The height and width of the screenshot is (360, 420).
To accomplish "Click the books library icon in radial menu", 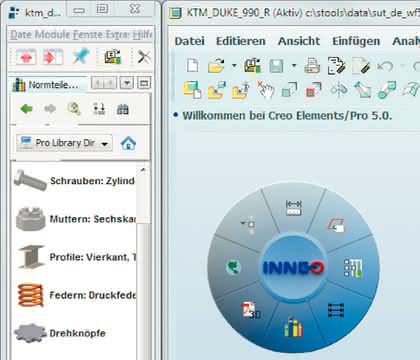I will tap(293, 327).
